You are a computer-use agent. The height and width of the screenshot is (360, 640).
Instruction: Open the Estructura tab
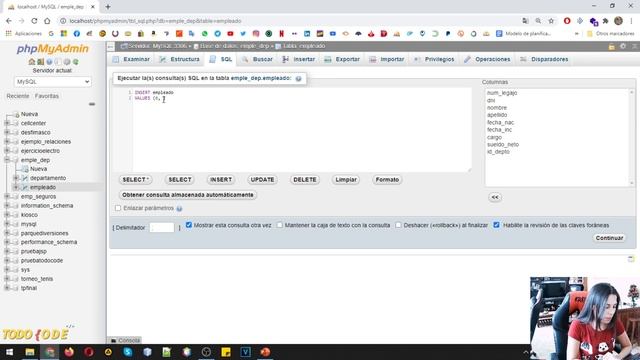(x=180, y=59)
